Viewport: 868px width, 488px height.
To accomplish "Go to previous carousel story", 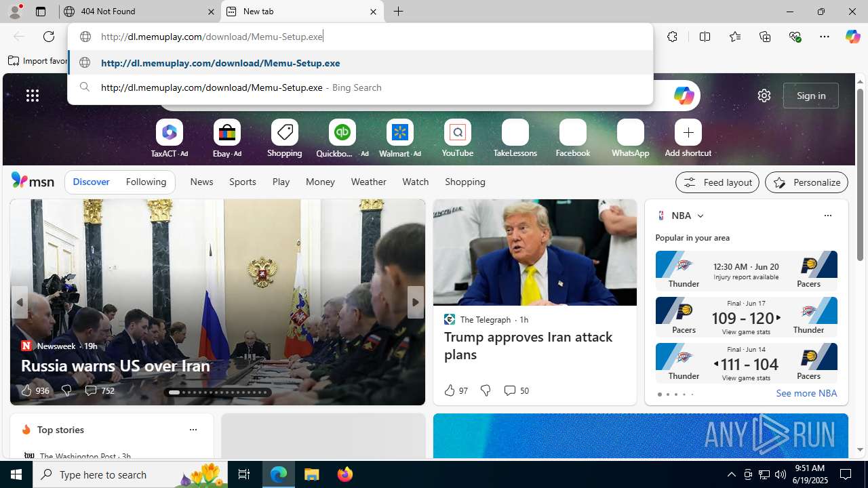I will point(19,302).
